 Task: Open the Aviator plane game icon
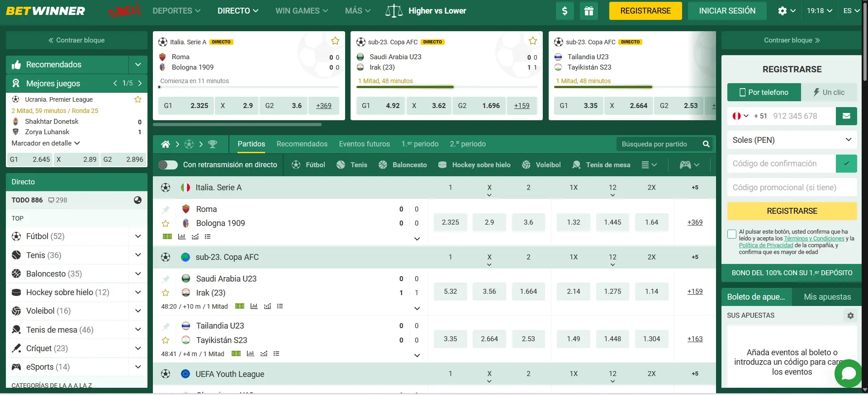[124, 10]
